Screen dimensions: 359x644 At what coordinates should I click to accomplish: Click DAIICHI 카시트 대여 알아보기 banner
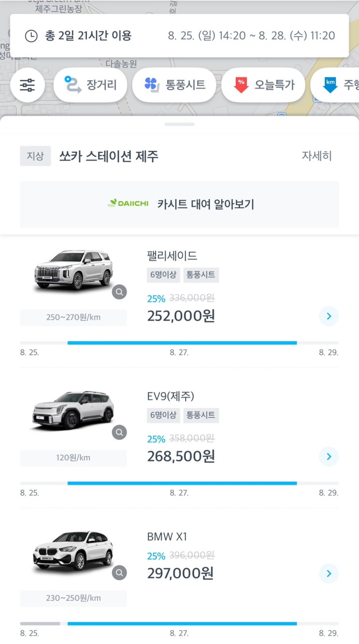click(x=179, y=204)
